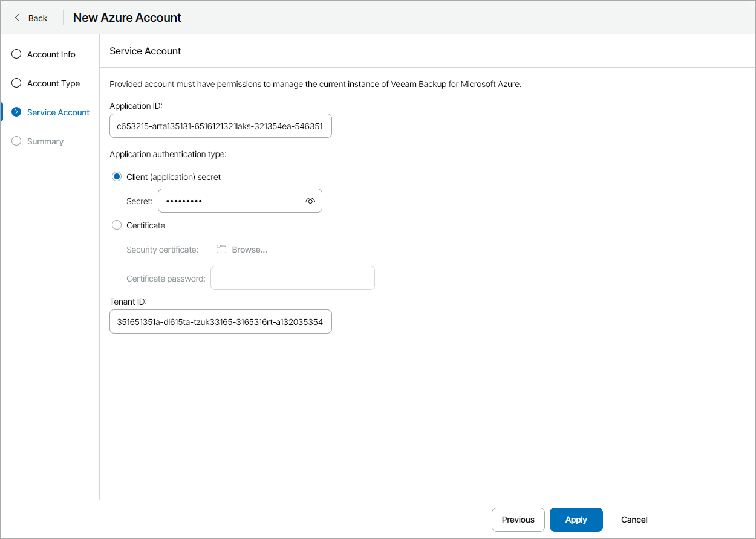Click the Tenant ID input field
Screen dimensions: 756x539
220,321
